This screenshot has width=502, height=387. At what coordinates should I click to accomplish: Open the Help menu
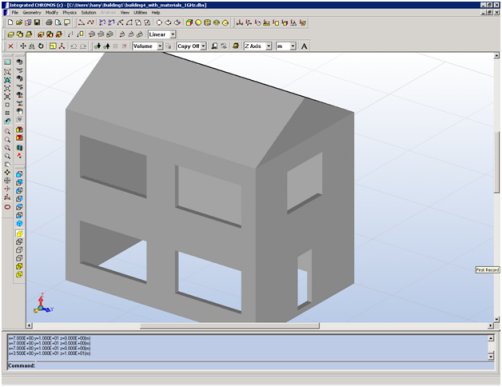[x=156, y=13]
